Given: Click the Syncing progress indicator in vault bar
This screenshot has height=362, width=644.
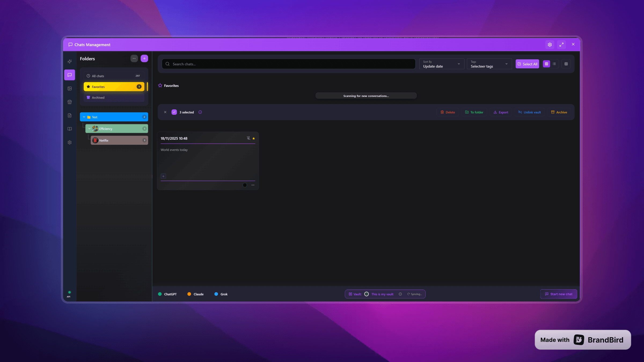Looking at the screenshot, I should [414, 294].
